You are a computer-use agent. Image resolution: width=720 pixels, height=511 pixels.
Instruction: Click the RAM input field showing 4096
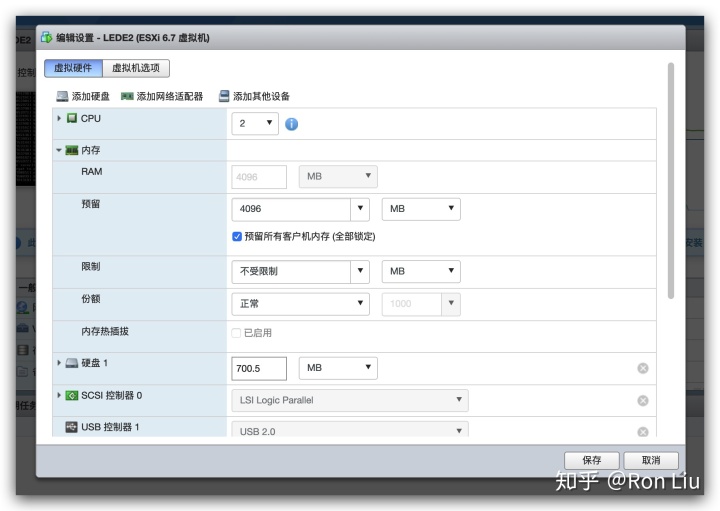(259, 177)
